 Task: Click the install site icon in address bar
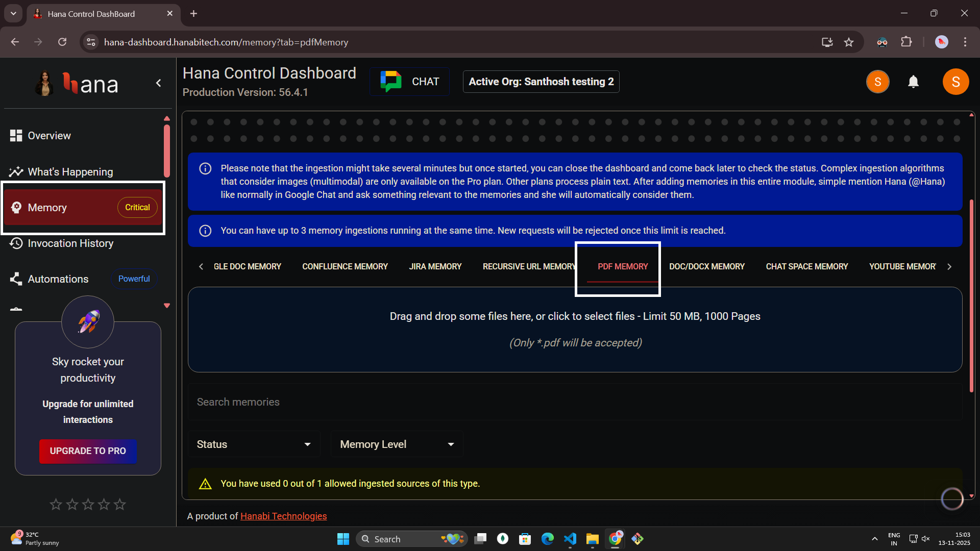point(827,42)
